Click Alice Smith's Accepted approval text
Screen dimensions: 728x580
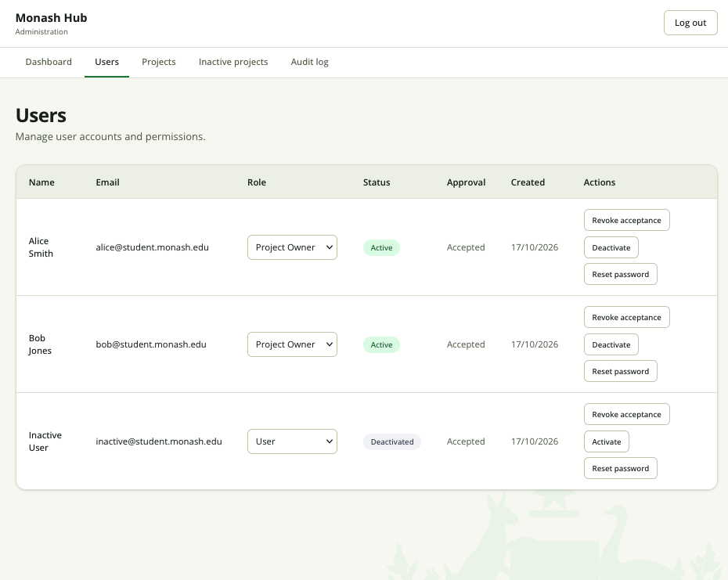466,247
